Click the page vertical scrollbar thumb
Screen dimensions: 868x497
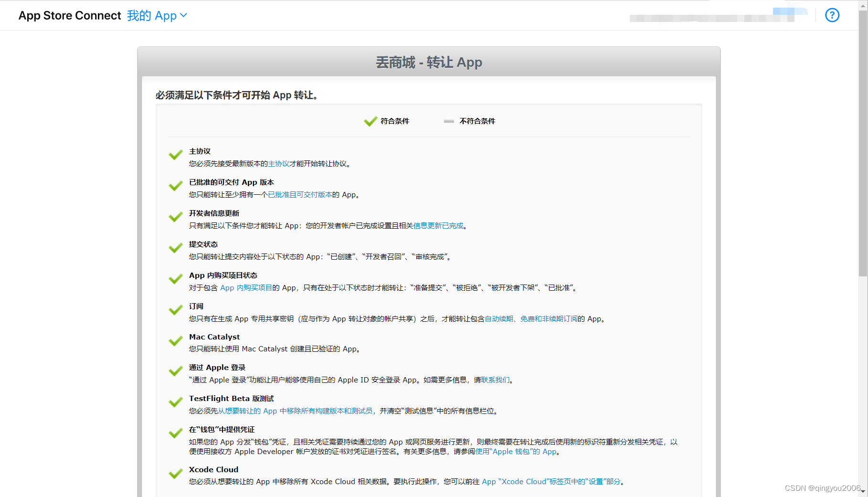click(x=863, y=143)
